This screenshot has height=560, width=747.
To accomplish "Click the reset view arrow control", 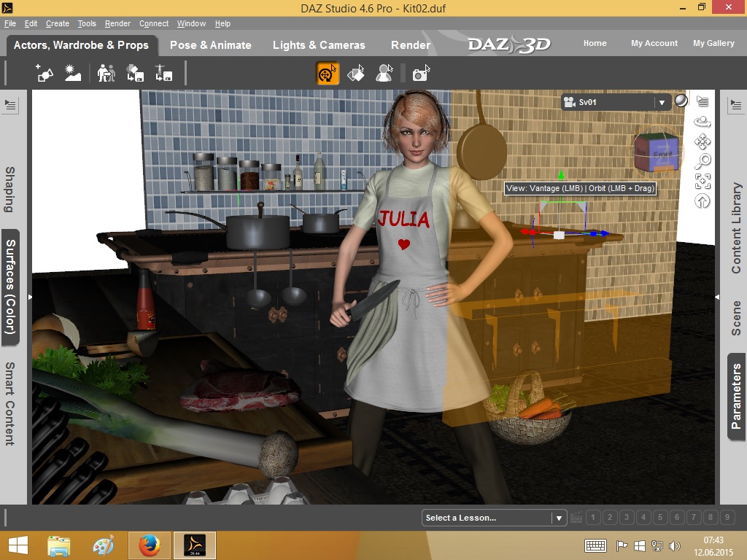I will (x=703, y=201).
